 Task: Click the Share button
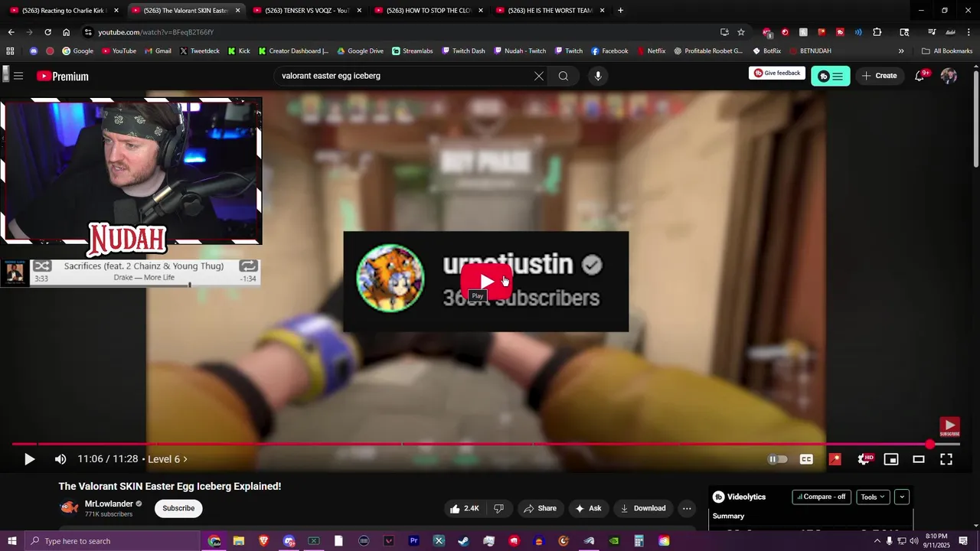[540, 508]
